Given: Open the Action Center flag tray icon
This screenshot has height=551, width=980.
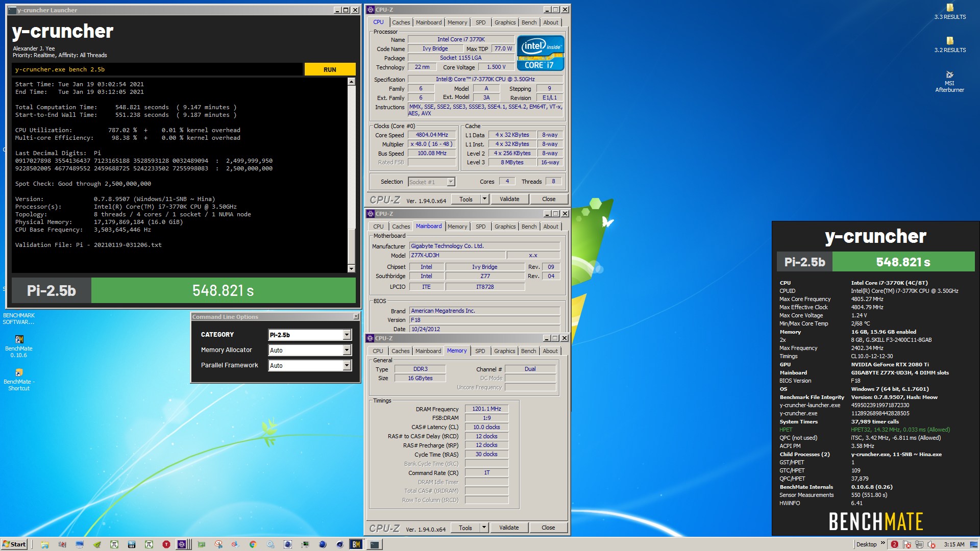Looking at the screenshot, I should pos(907,544).
